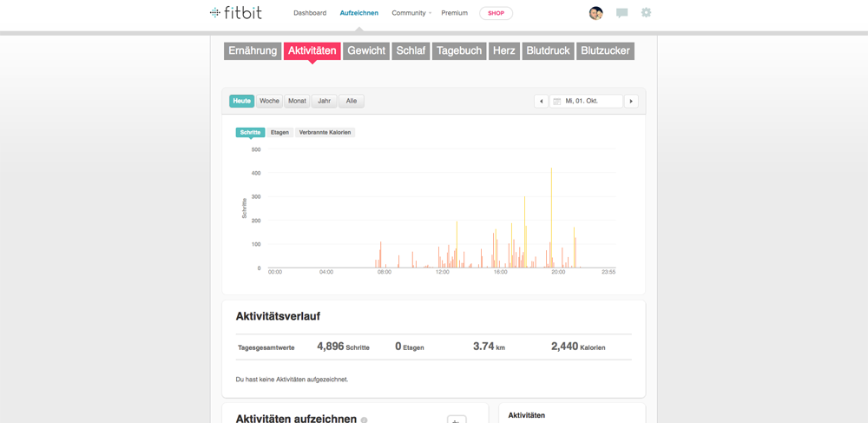Image resolution: width=868 pixels, height=423 pixels.
Task: Select the Schritte chart metric
Action: [250, 133]
